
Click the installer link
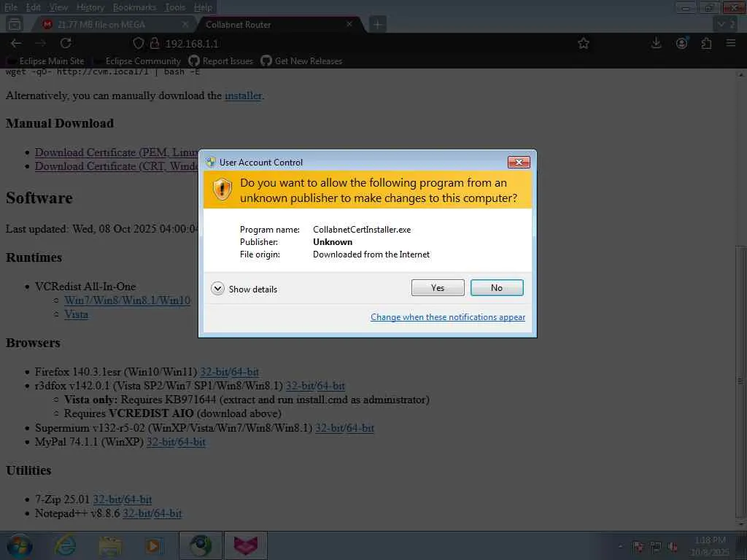coord(243,96)
